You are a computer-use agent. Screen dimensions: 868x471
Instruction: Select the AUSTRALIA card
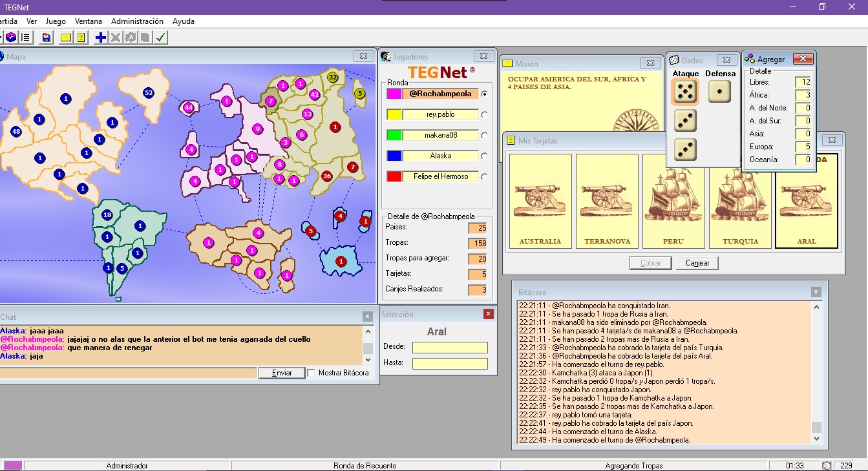pyautogui.click(x=540, y=201)
